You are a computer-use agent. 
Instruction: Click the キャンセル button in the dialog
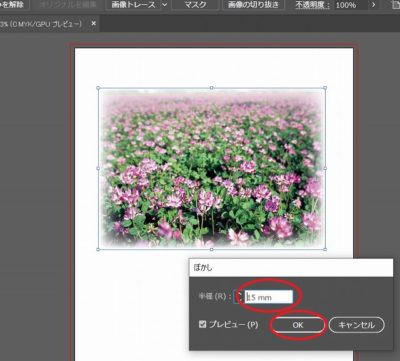(x=356, y=325)
